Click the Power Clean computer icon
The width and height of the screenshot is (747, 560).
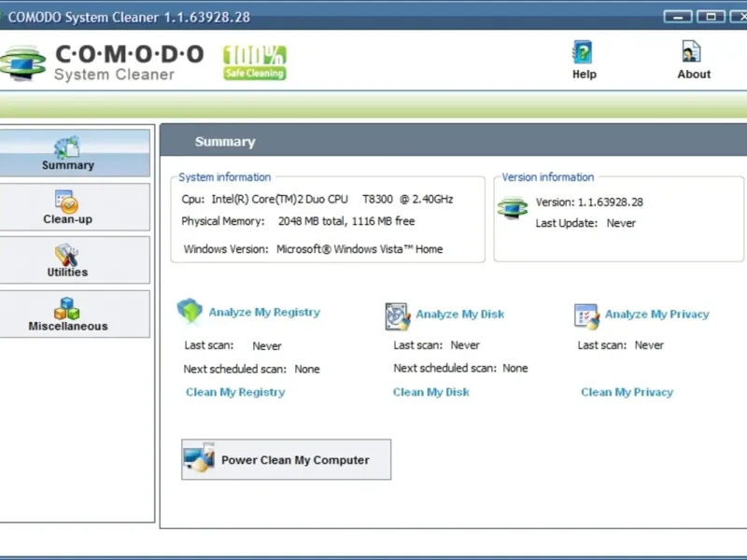point(199,458)
